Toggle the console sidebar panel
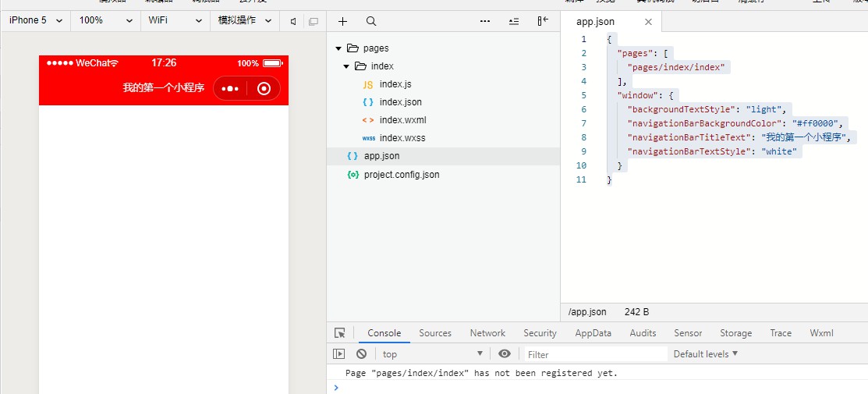The height and width of the screenshot is (394, 868). (338, 353)
